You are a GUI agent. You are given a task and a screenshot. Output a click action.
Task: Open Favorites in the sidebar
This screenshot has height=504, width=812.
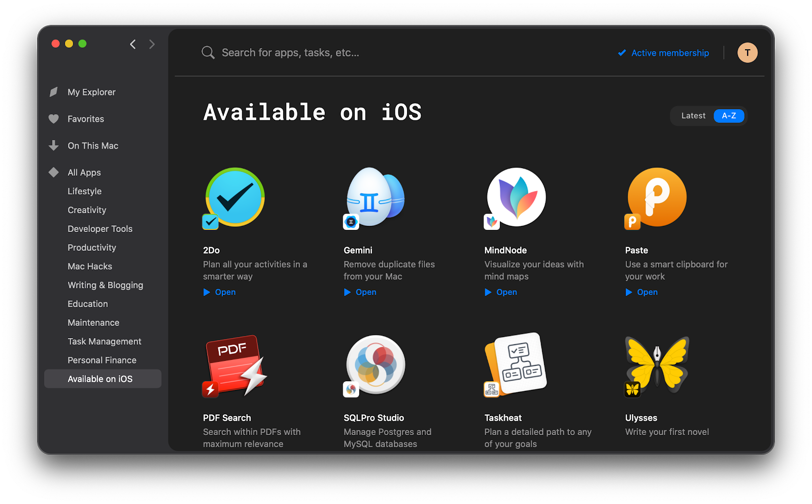tap(86, 119)
